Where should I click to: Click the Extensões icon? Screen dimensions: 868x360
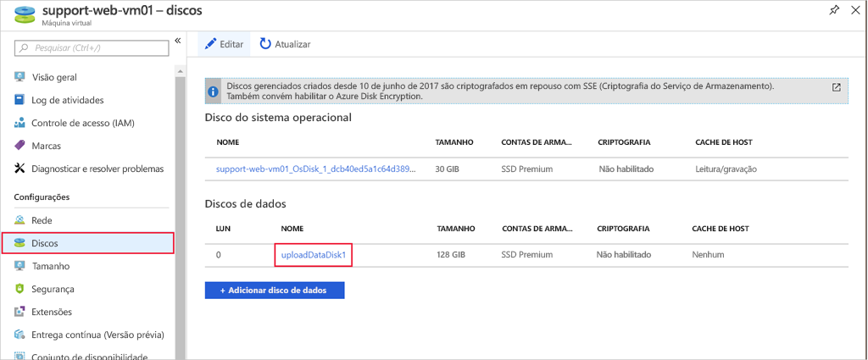(x=20, y=312)
